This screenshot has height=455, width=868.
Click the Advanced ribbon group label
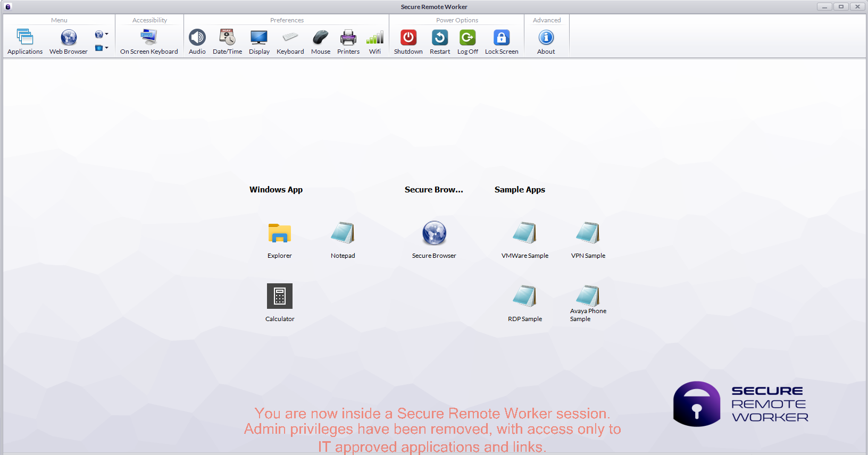547,20
